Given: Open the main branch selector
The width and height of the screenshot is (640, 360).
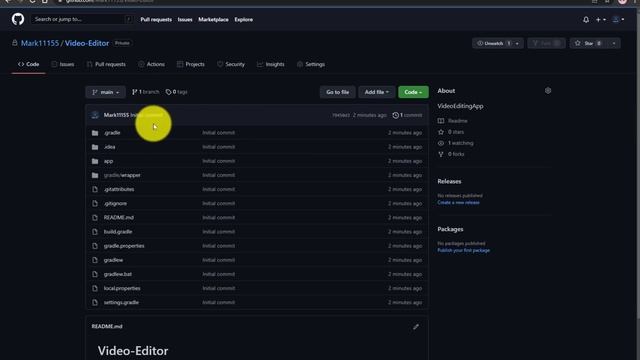Looking at the screenshot, I should pyautogui.click(x=106, y=92).
